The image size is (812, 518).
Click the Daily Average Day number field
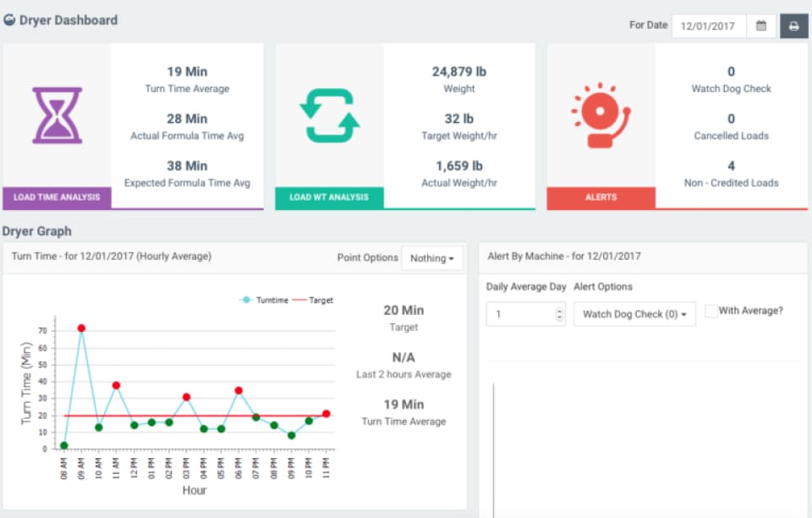[525, 314]
